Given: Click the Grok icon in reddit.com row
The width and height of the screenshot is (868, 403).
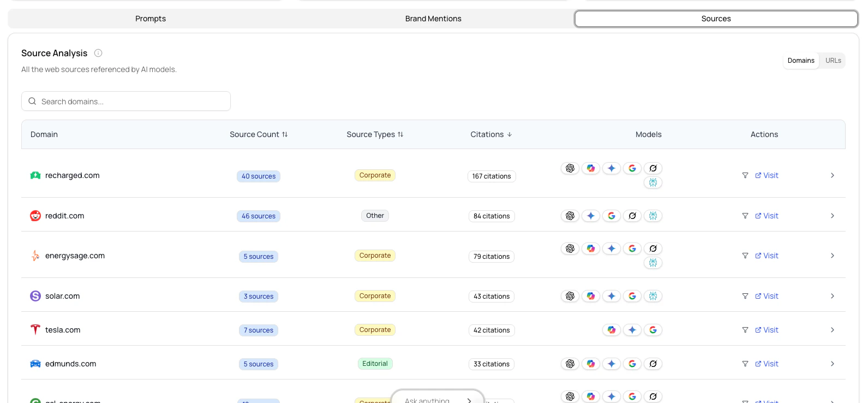Looking at the screenshot, I should click(632, 216).
